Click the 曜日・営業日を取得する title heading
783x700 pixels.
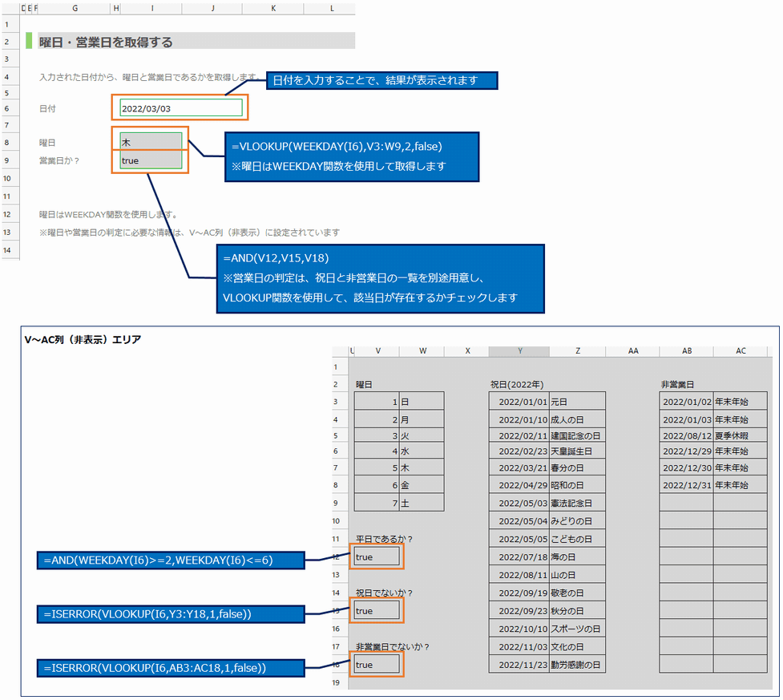click(106, 42)
